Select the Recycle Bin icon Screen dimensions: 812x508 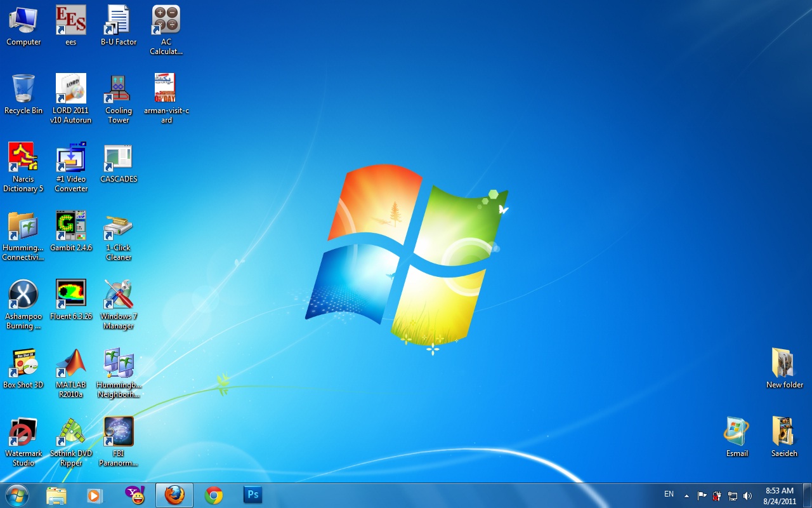(x=23, y=90)
